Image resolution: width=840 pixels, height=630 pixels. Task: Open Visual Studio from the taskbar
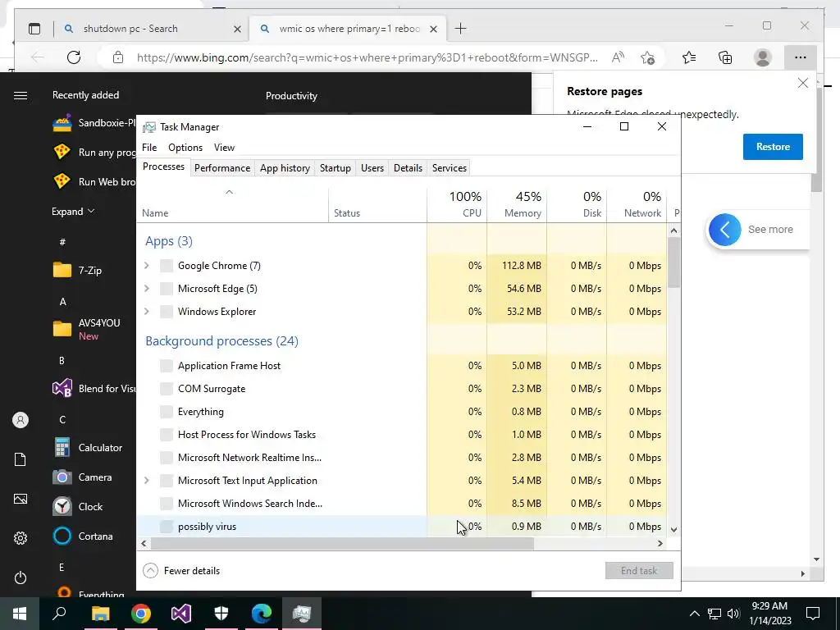[181, 614]
